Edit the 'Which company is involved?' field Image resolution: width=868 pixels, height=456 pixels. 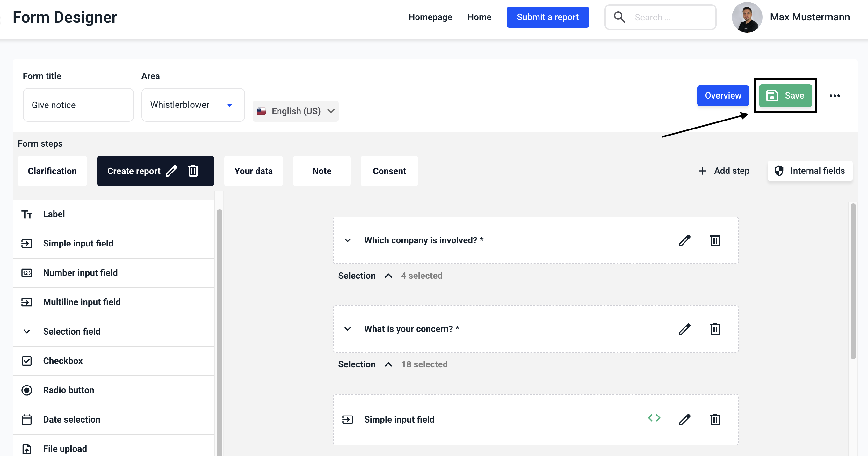click(x=684, y=240)
